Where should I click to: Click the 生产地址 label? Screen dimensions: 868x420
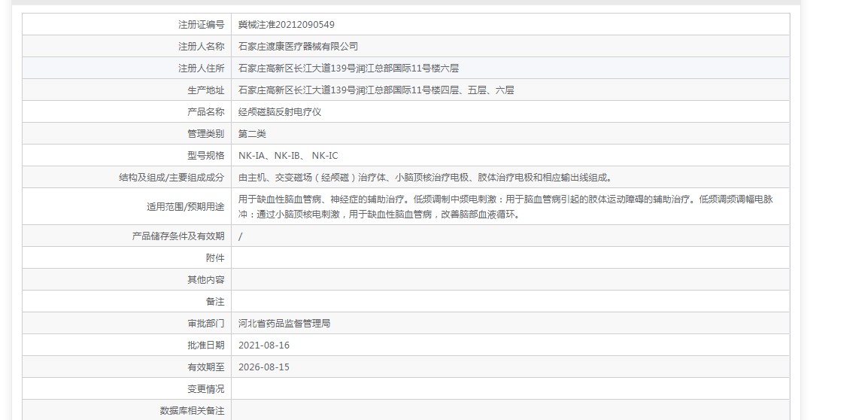(206, 90)
